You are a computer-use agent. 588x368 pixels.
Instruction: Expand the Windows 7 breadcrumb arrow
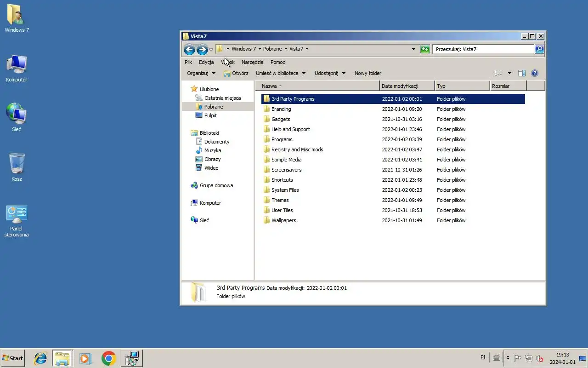[x=260, y=49]
